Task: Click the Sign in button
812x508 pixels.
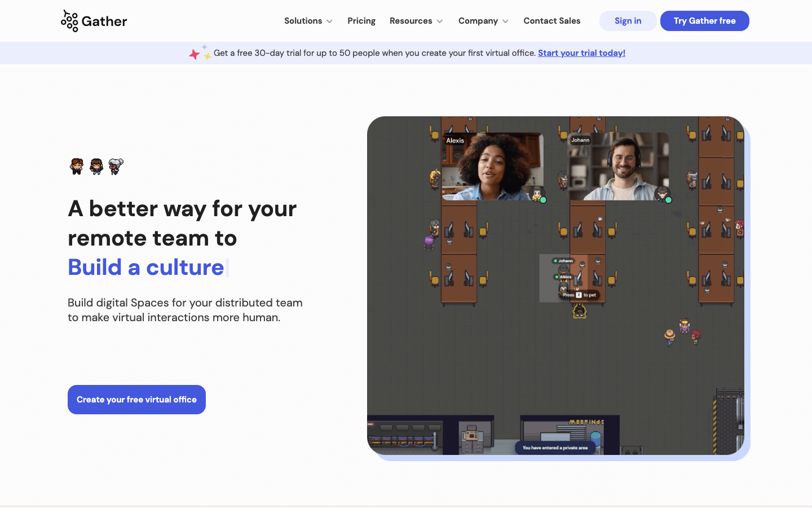Action: coord(628,21)
